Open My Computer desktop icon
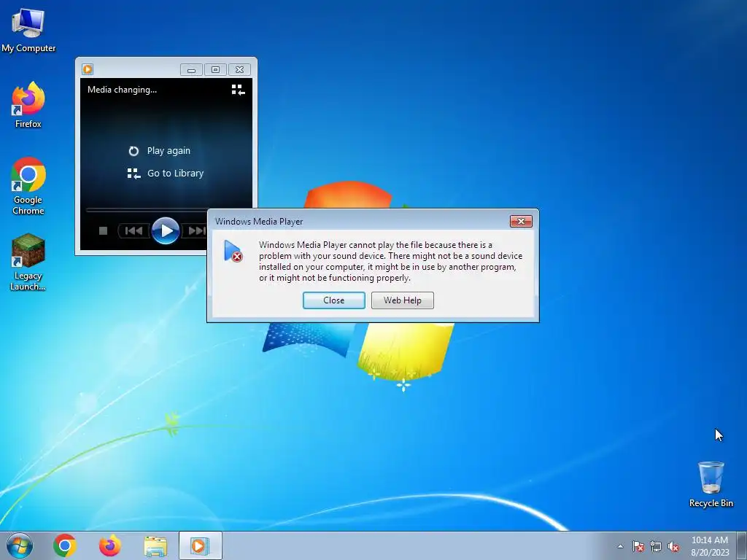The height and width of the screenshot is (560, 747). (28, 30)
